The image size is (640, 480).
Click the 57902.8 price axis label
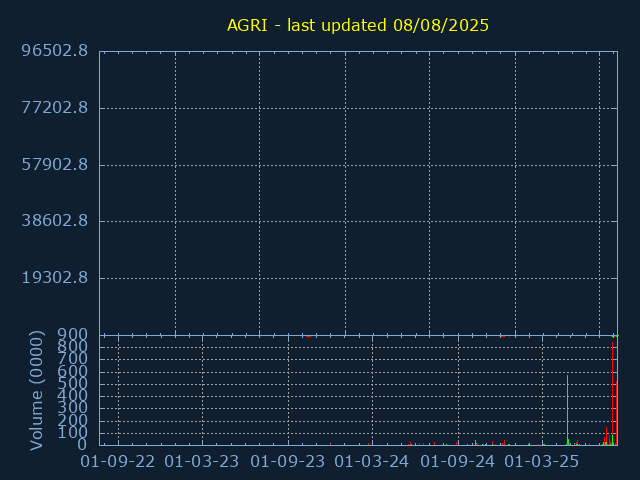pyautogui.click(x=55, y=164)
